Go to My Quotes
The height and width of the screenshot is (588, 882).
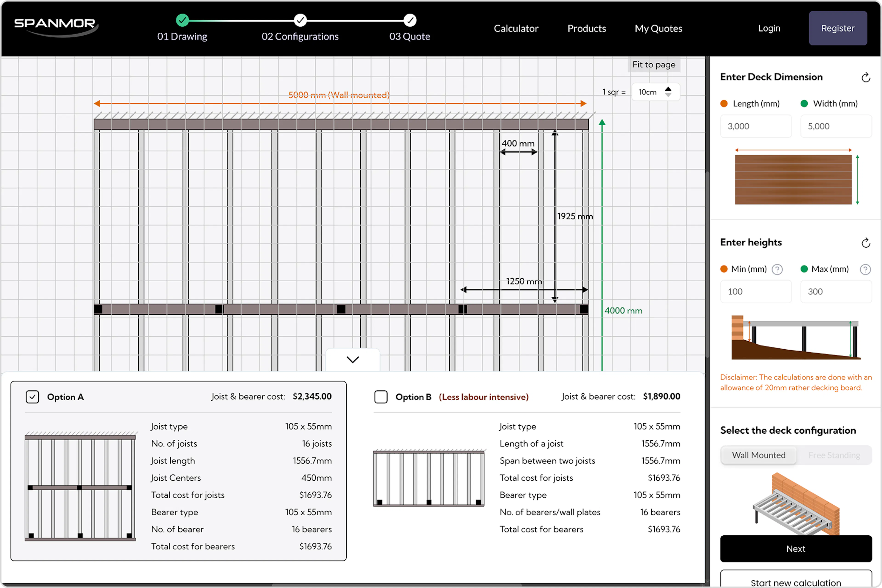(658, 28)
